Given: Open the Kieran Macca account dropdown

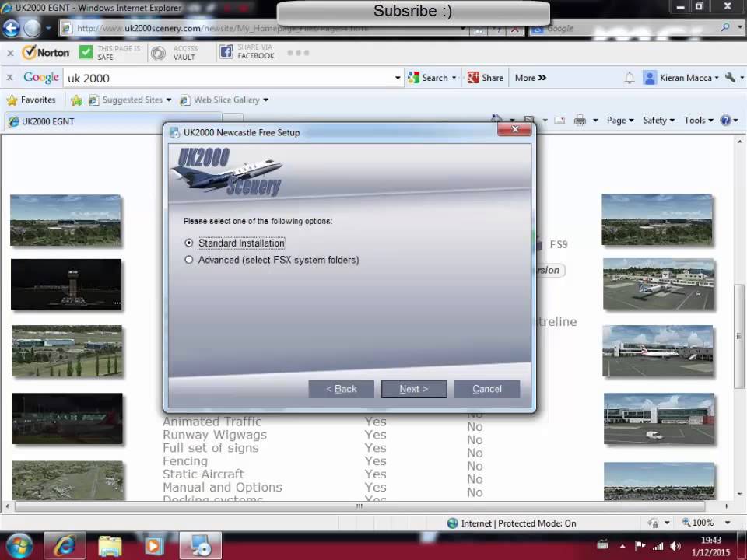Looking at the screenshot, I should coord(682,78).
